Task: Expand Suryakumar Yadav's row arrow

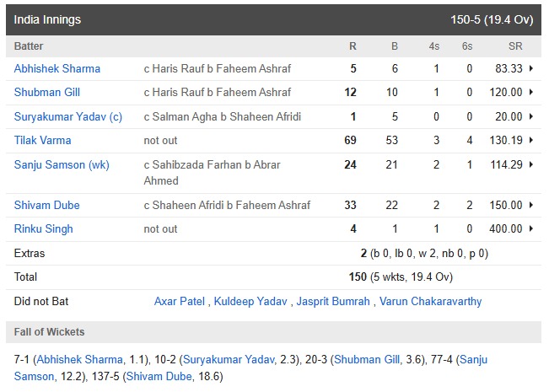Action: 531,116
